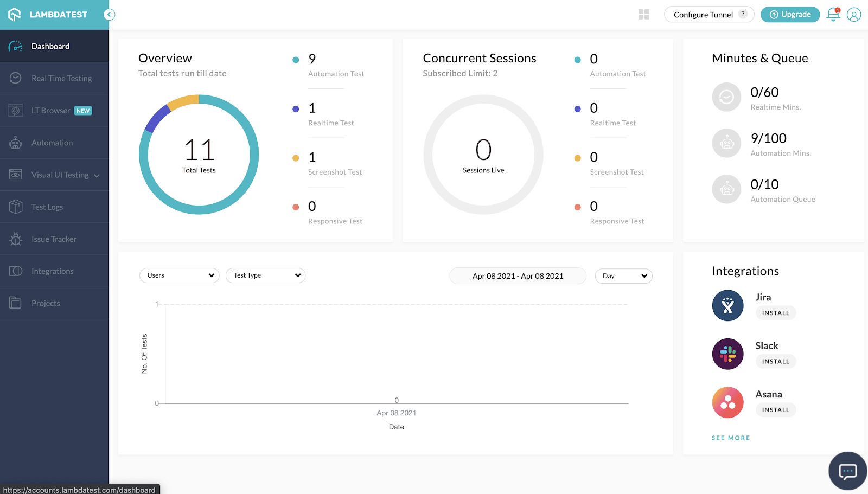Open the chat support widget
The width and height of the screenshot is (868, 494).
click(847, 471)
